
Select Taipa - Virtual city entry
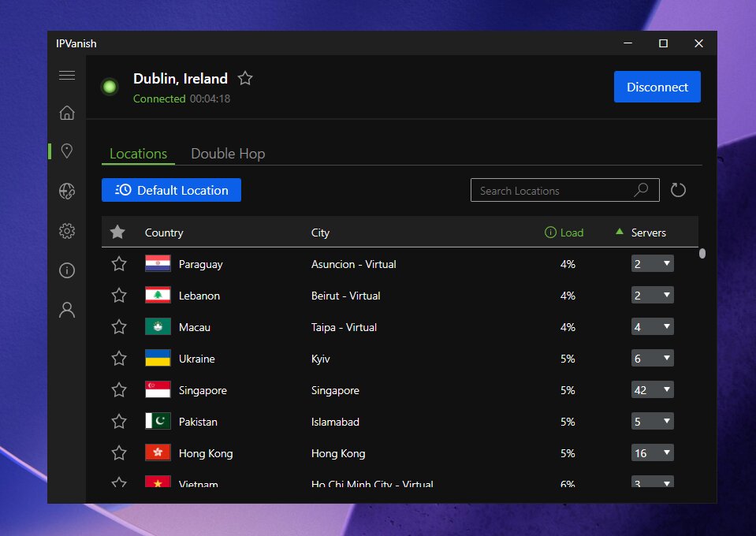(344, 327)
